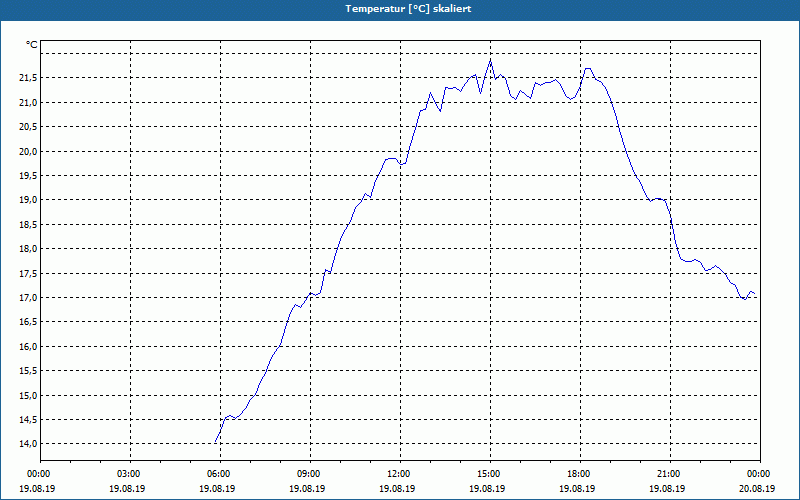Click the 19.08.19 date under 03:00
The height and width of the screenshot is (500, 800).
pos(128,488)
